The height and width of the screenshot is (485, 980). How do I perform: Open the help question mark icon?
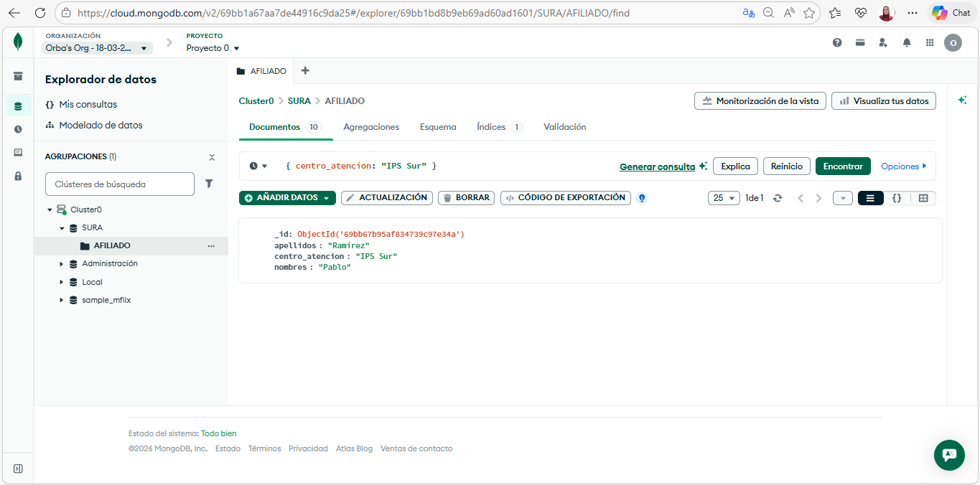(x=837, y=42)
